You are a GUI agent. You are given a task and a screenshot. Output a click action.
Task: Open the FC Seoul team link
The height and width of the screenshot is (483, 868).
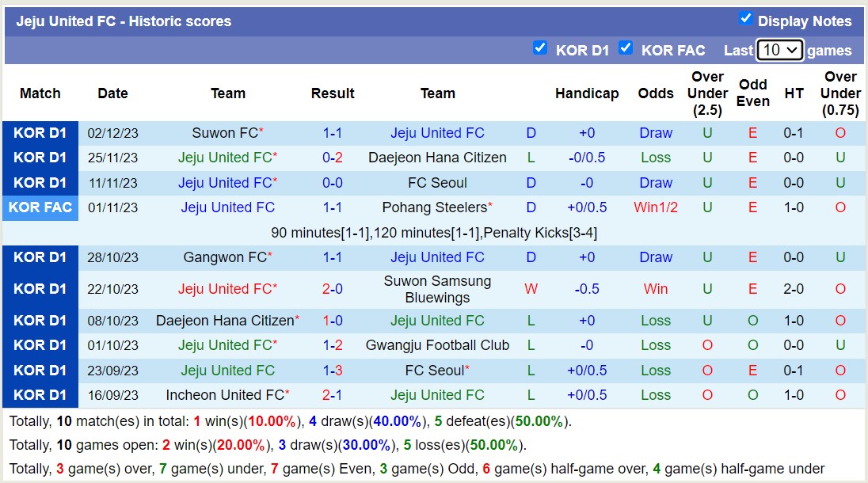(437, 182)
